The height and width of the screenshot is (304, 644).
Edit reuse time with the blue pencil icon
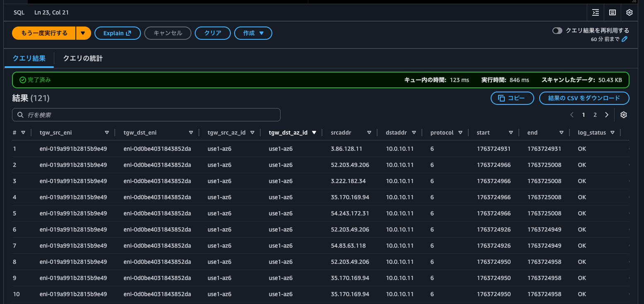point(625,39)
